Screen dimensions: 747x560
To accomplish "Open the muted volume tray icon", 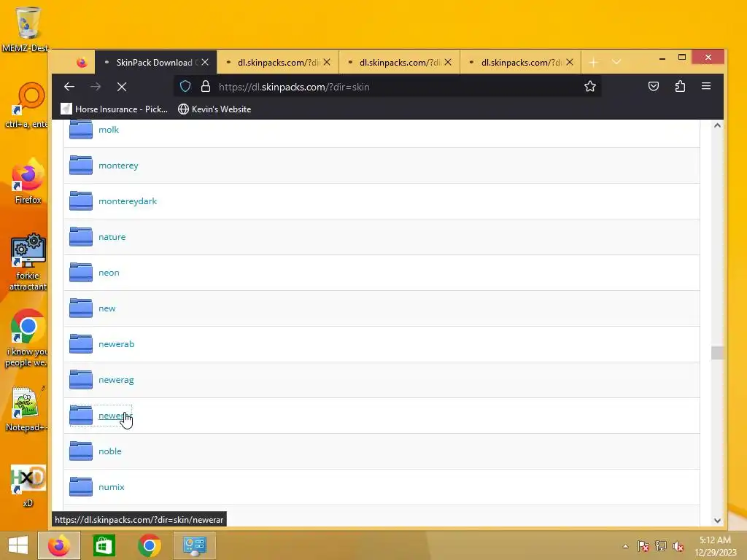I will coord(678,546).
